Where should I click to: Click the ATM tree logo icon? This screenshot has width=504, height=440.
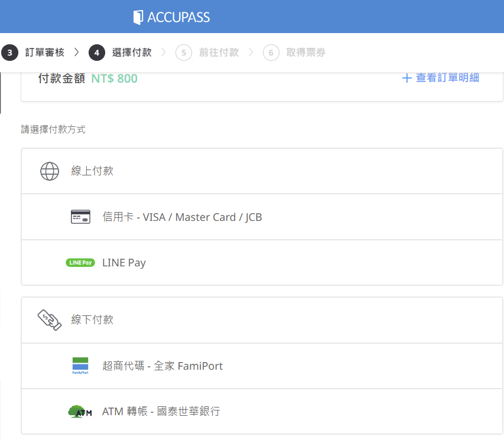coord(80,412)
